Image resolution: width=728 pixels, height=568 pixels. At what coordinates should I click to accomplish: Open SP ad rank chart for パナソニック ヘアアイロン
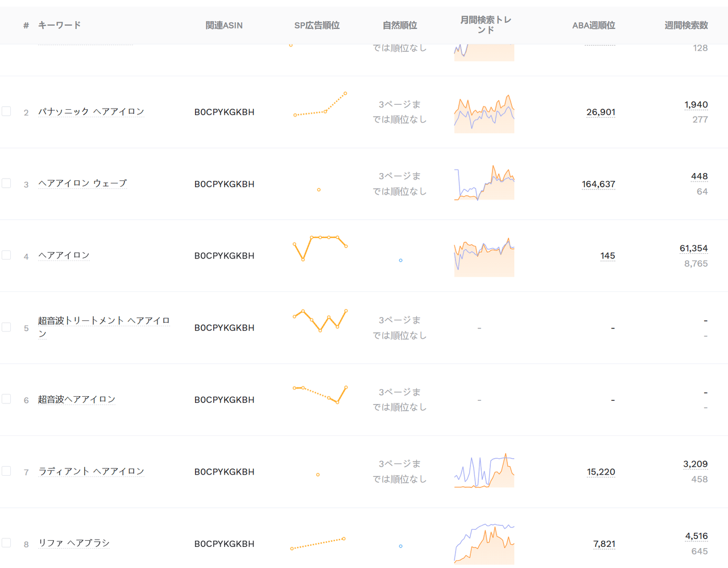coord(320,104)
